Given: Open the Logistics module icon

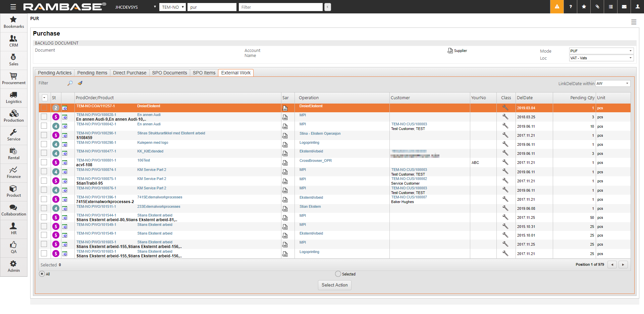Looking at the screenshot, I should point(13,98).
